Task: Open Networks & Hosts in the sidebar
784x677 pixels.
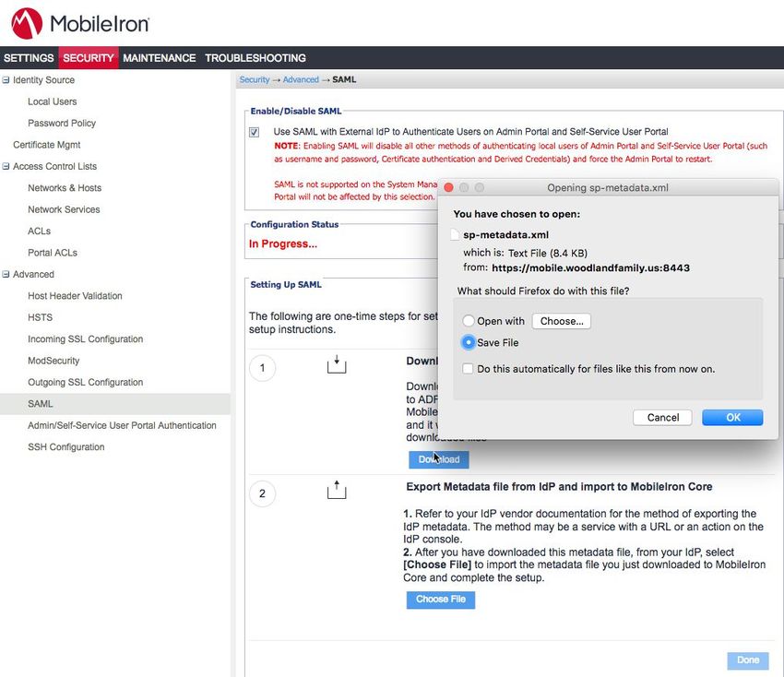Action: [x=65, y=188]
